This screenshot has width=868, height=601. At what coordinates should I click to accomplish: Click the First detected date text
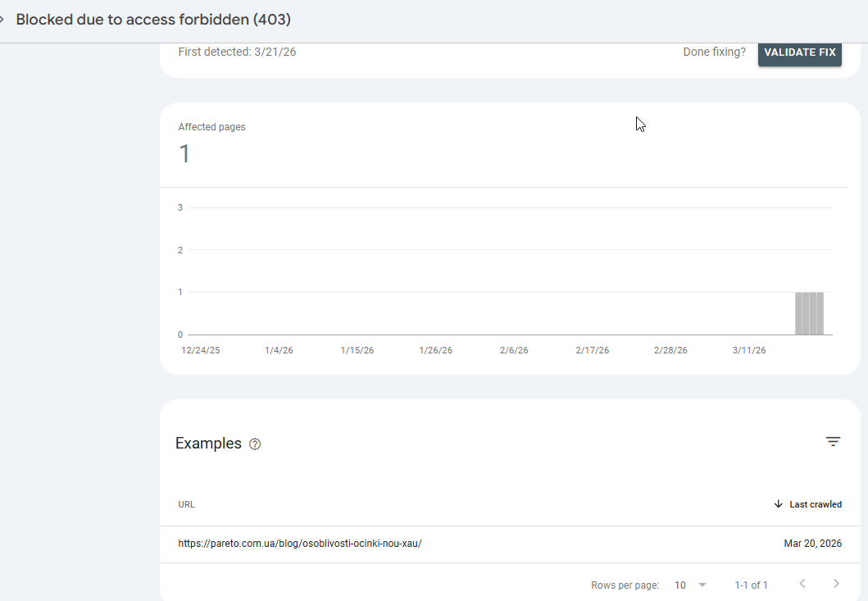(x=237, y=52)
